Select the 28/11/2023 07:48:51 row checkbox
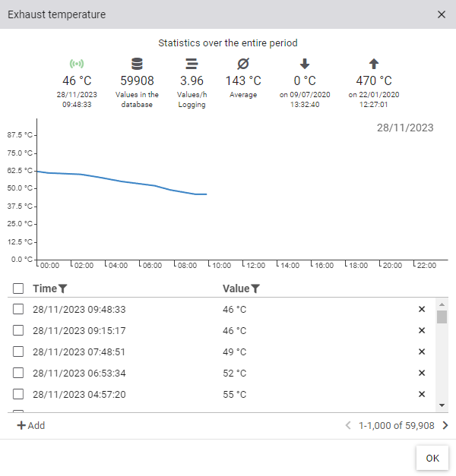The image size is (456, 476). pyautogui.click(x=18, y=351)
